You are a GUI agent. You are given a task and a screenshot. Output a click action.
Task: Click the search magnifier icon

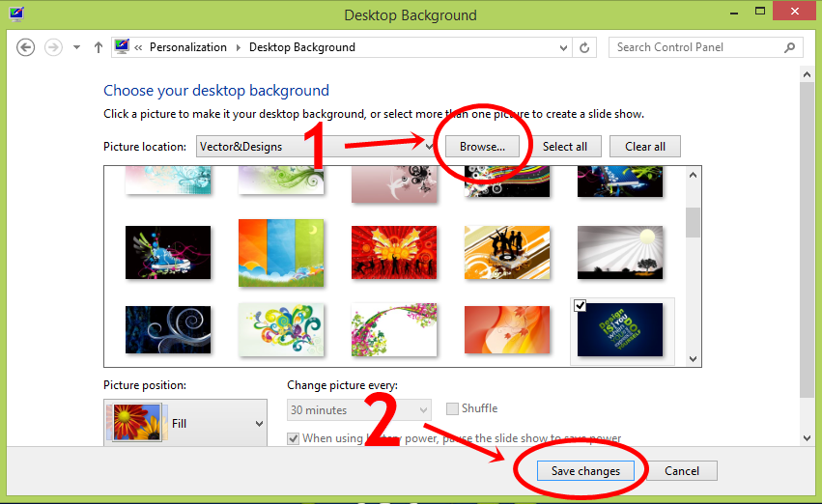click(x=789, y=47)
